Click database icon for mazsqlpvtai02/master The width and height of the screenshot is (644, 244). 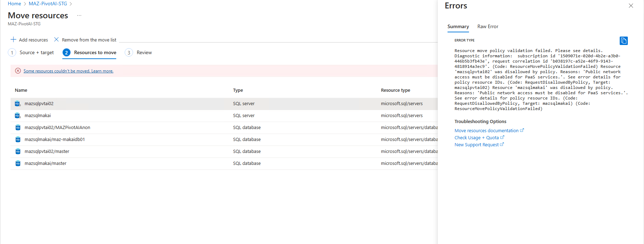[18, 152]
